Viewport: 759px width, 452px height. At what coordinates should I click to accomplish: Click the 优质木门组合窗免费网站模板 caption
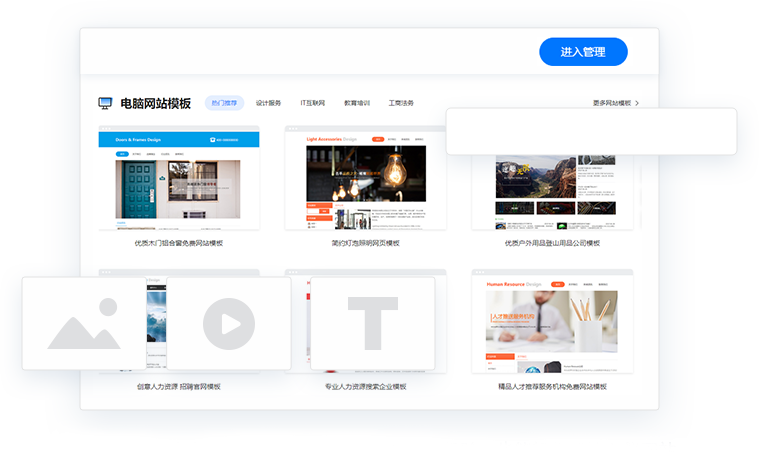tap(178, 243)
